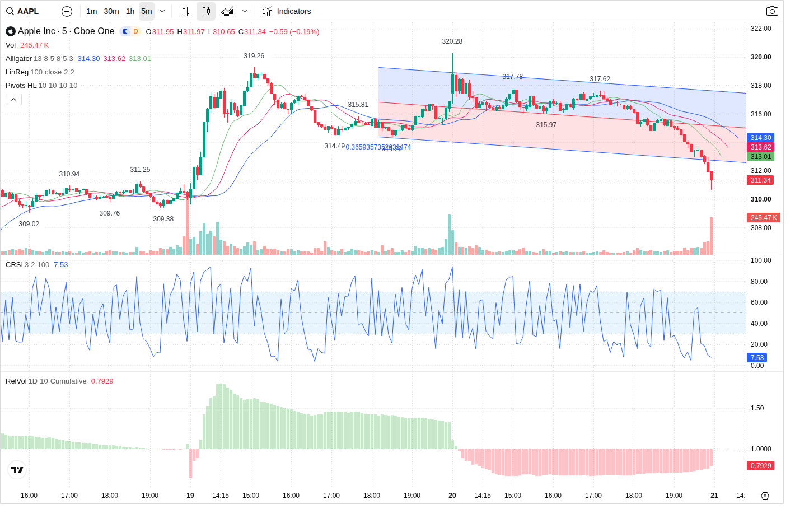The width and height of the screenshot is (795, 532).
Task: Open chart settings gear on time axis
Action: point(765,496)
